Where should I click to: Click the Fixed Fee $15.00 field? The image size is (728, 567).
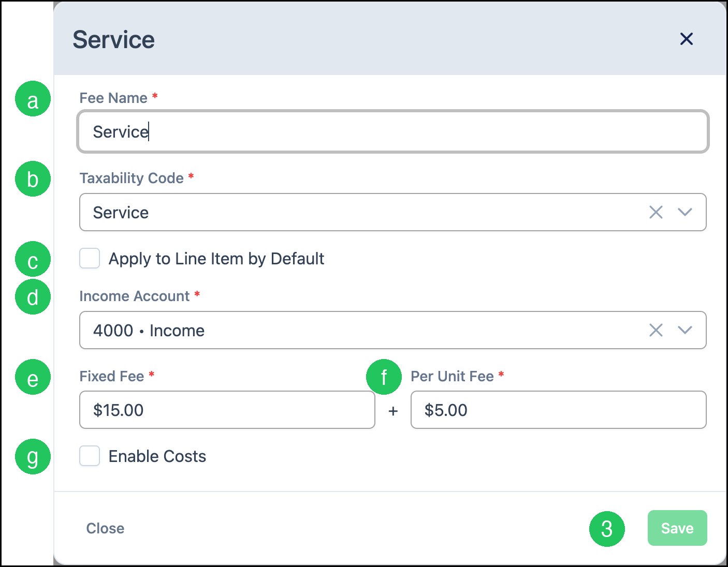(x=227, y=410)
